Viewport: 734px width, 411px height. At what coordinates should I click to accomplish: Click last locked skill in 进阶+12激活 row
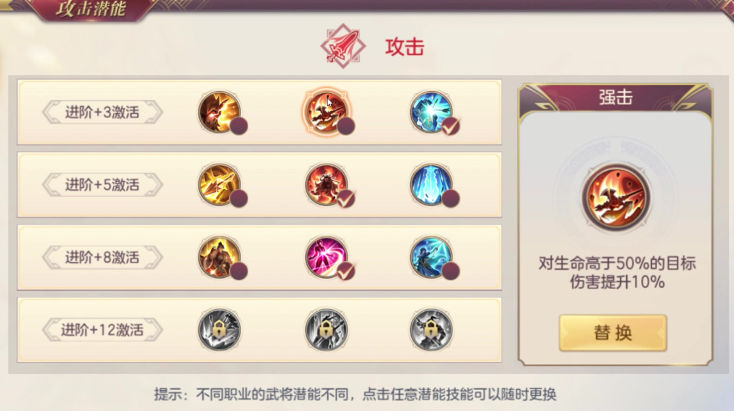[431, 330]
